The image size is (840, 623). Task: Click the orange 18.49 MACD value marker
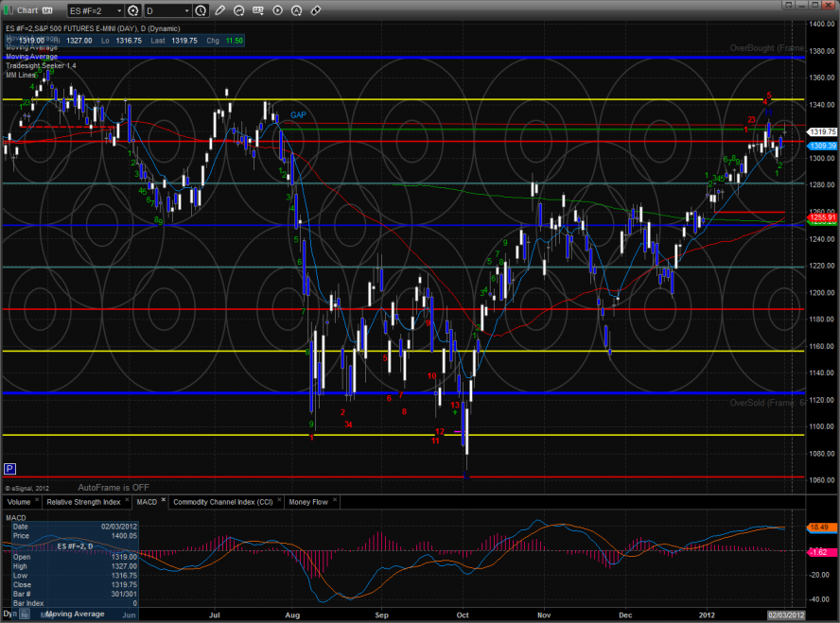tap(821, 528)
